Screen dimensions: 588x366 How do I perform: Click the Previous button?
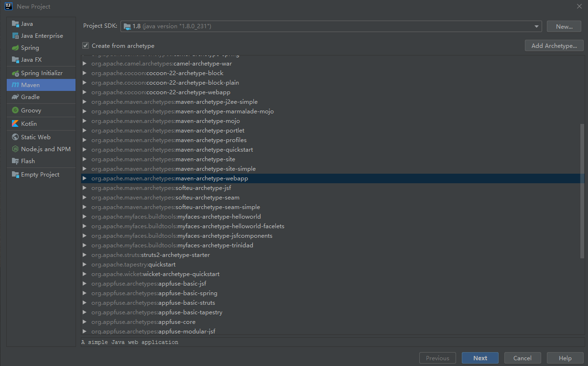437,358
